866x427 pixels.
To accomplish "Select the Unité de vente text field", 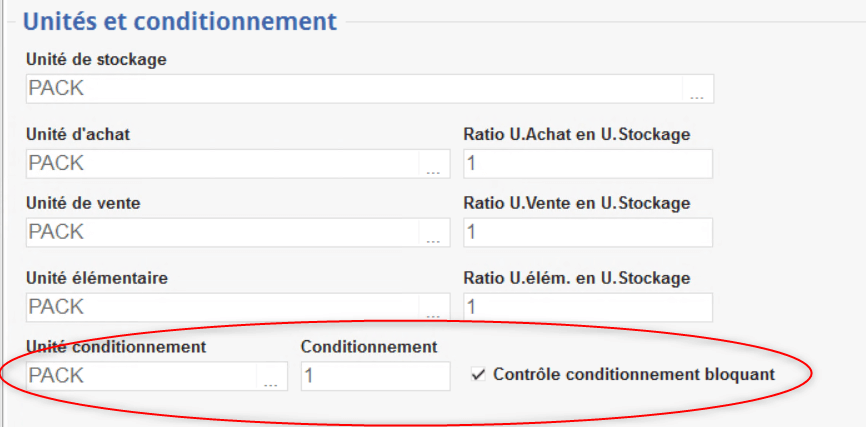I will tap(220, 232).
